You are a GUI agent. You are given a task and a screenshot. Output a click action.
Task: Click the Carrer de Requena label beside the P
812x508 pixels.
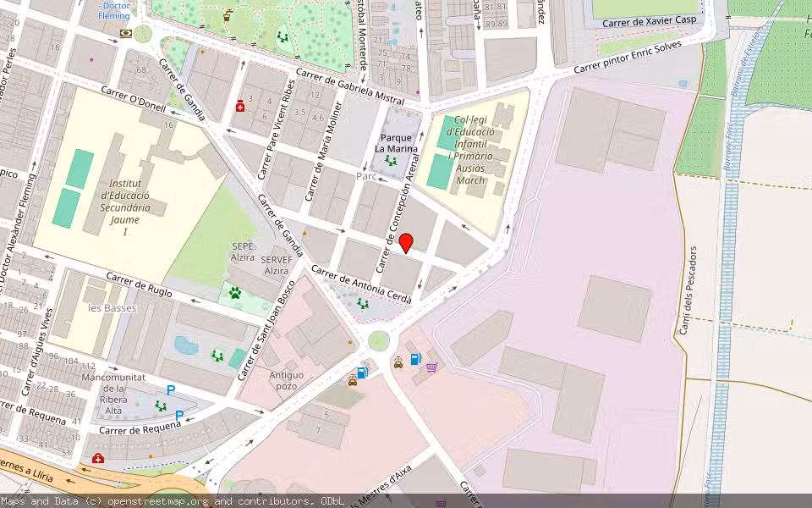pos(140,428)
